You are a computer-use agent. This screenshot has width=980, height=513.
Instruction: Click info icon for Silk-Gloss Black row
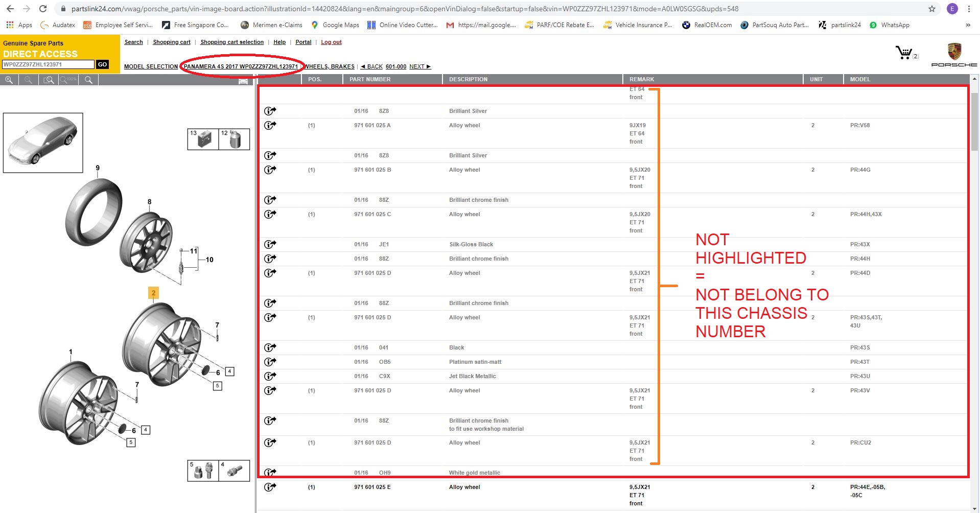click(270, 244)
